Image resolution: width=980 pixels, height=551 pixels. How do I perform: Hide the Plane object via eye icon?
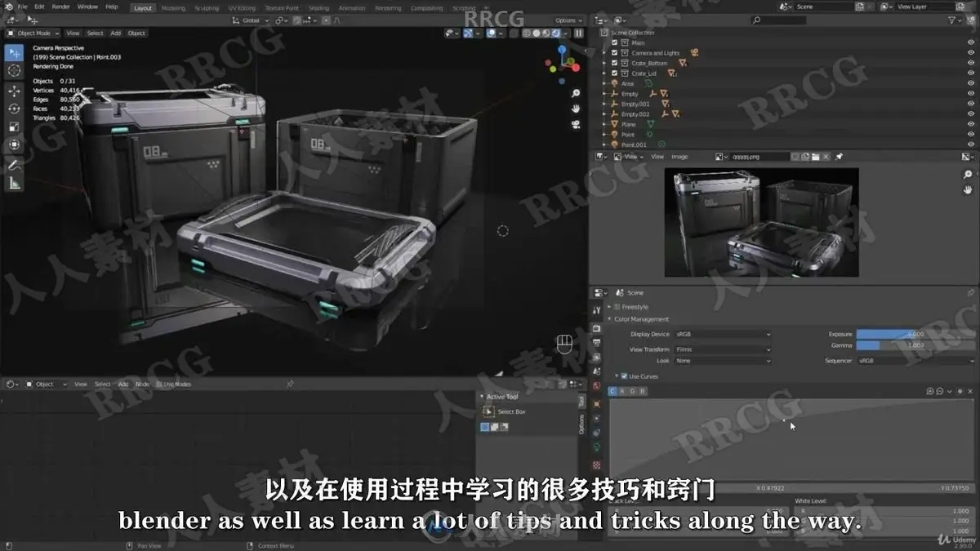pyautogui.click(x=972, y=124)
